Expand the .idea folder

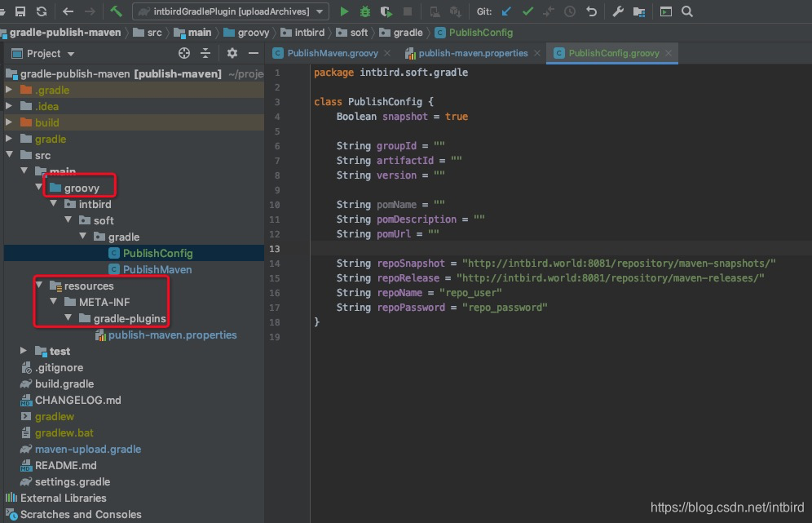click(9, 106)
